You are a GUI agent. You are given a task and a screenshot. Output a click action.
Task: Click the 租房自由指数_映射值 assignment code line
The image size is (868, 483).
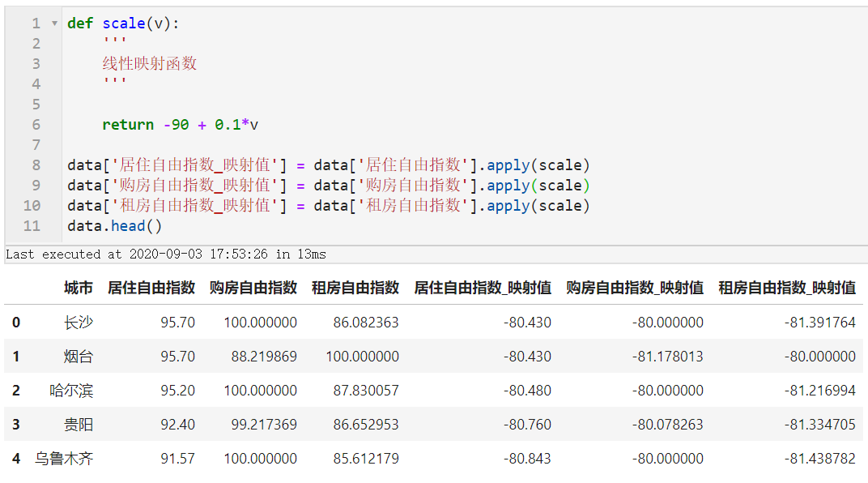click(328, 206)
